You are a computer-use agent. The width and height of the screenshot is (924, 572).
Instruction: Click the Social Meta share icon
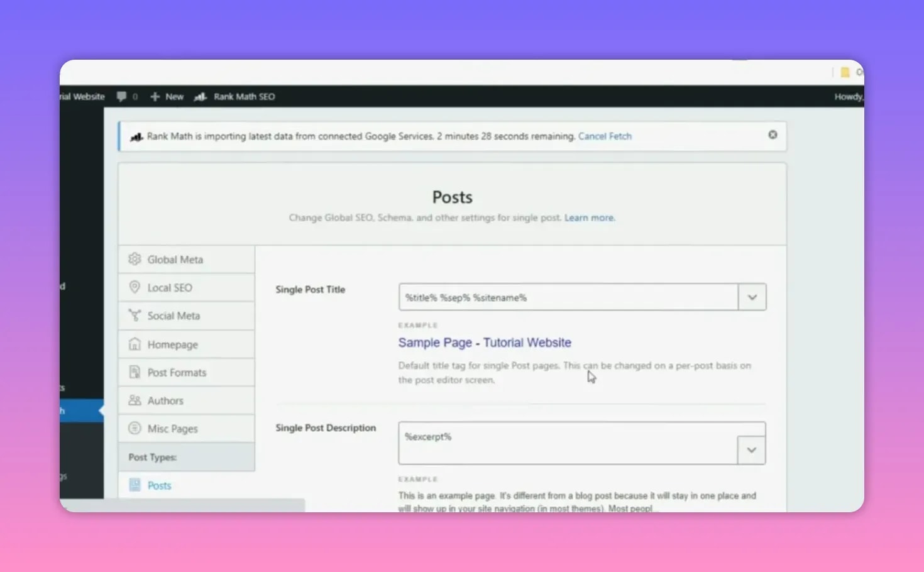(x=135, y=316)
